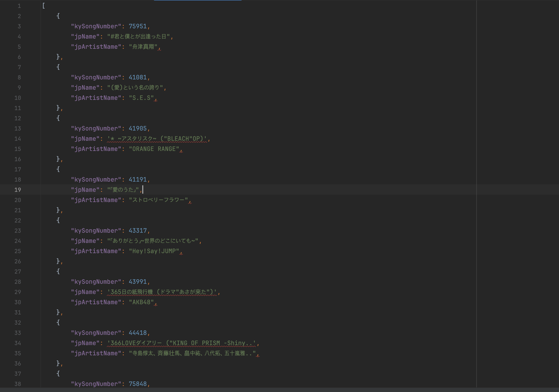
Task: Click line number 6 in the gutter
Action: 19,57
